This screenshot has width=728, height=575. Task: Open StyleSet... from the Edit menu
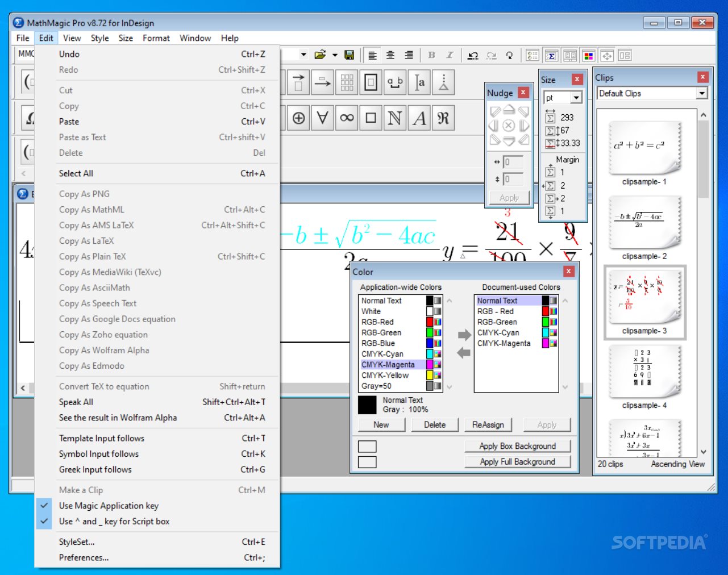[157, 542]
